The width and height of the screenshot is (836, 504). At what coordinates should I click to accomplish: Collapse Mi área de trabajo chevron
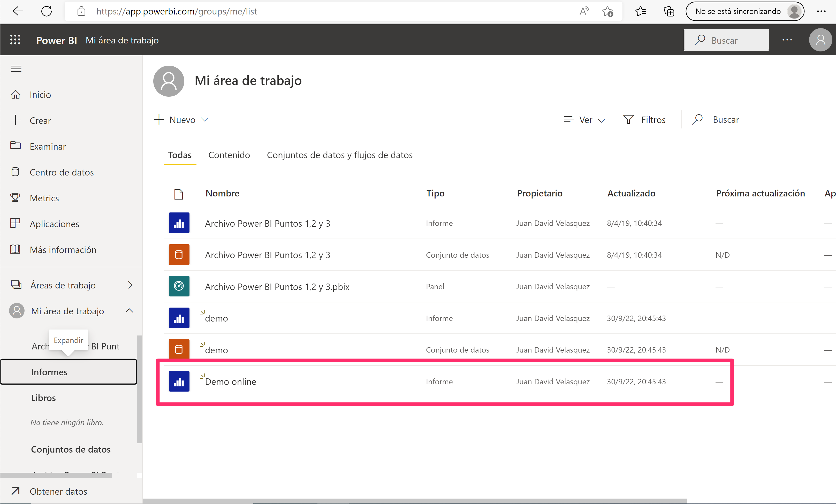point(129,311)
